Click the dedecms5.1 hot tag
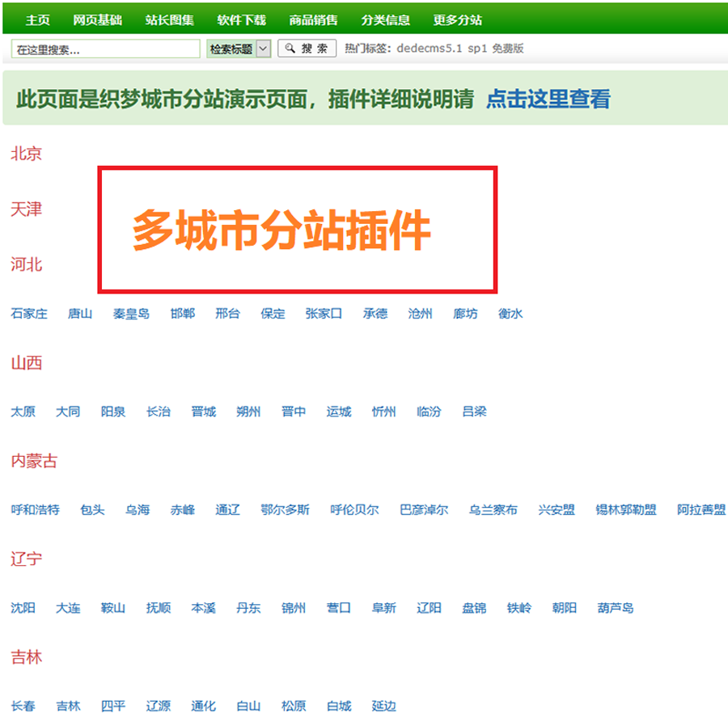 (x=429, y=49)
